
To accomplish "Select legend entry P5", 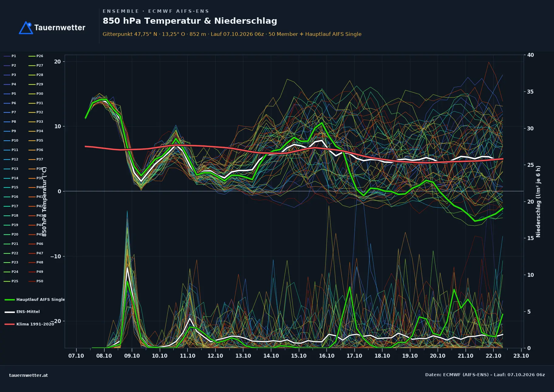I will point(10,94).
